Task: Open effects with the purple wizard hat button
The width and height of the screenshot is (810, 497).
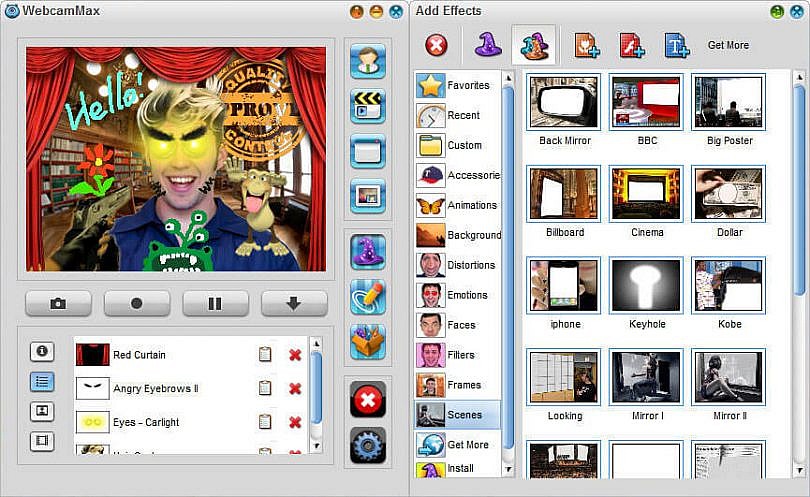Action: coord(368,252)
